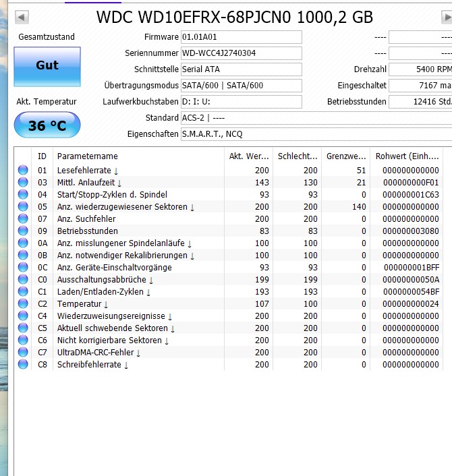Click raw value 000000000F01
Viewport: 452px width, 476px height.
point(411,183)
